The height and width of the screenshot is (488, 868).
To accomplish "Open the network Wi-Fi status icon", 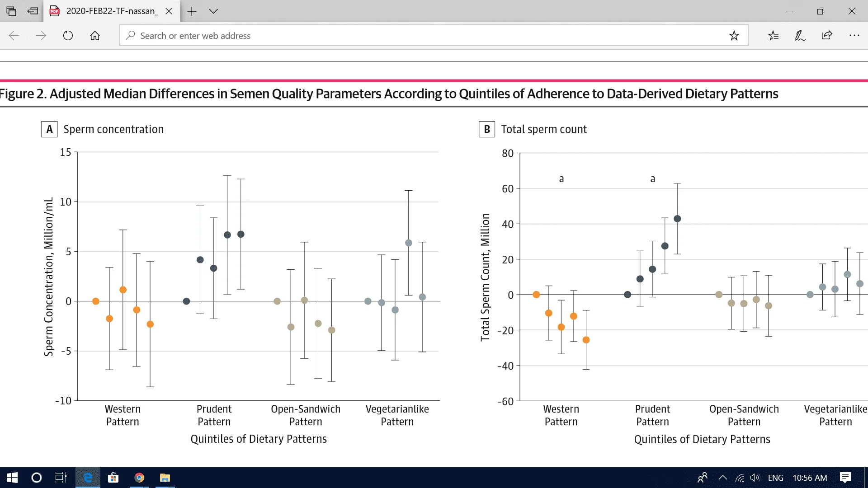I will coord(740,478).
